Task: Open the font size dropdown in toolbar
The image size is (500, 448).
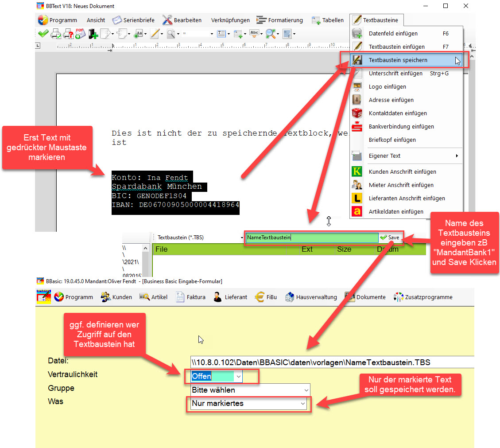Action: [x=212, y=34]
